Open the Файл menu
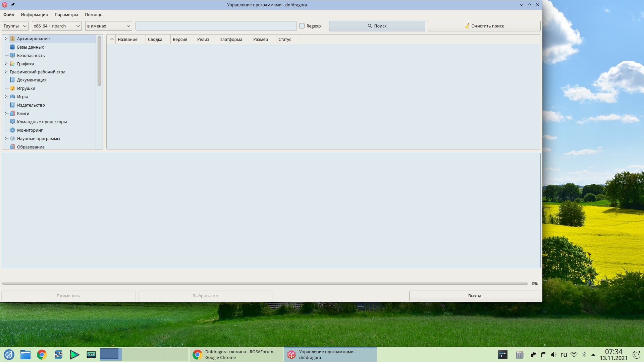This screenshot has width=644, height=362. click(9, 14)
